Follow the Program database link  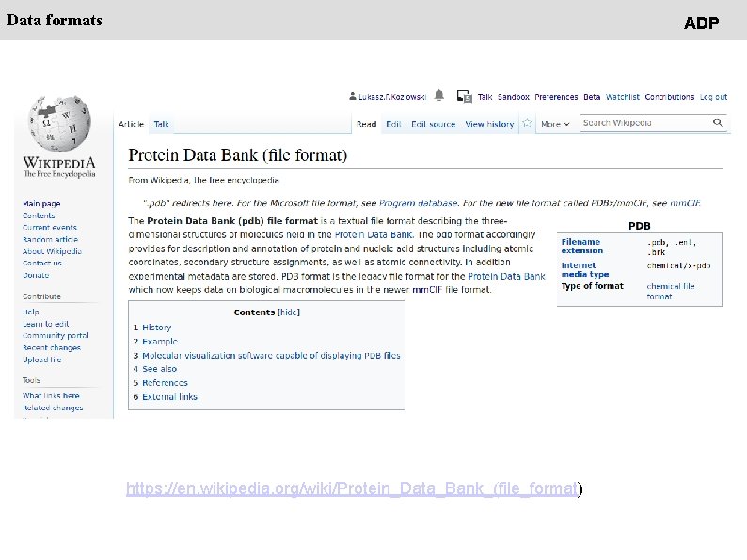click(x=418, y=203)
